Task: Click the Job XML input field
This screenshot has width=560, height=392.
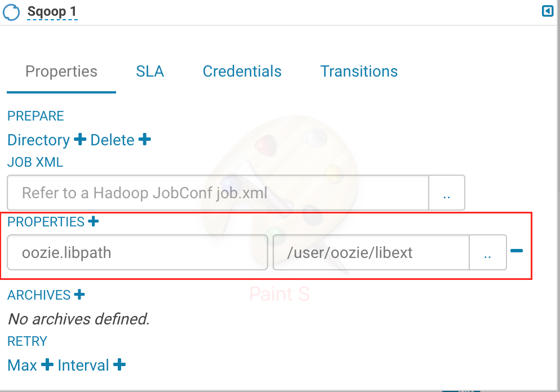Action: coord(218,193)
